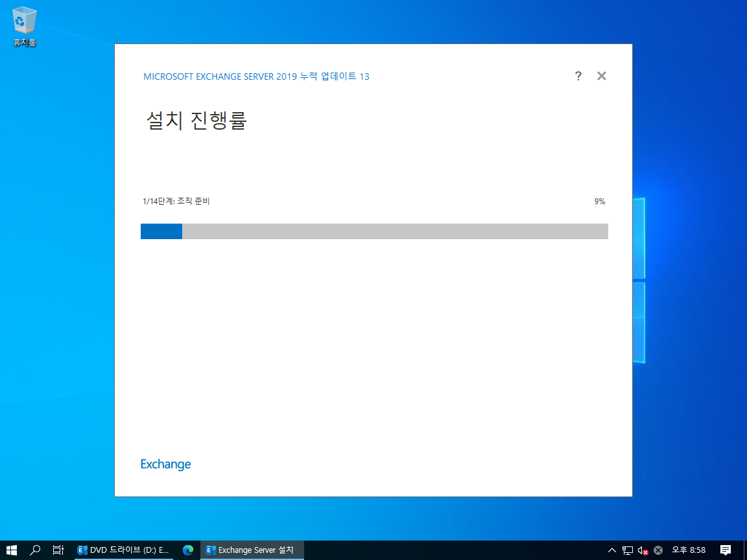
Task: Open taskbar search magnifier
Action: coord(35,550)
